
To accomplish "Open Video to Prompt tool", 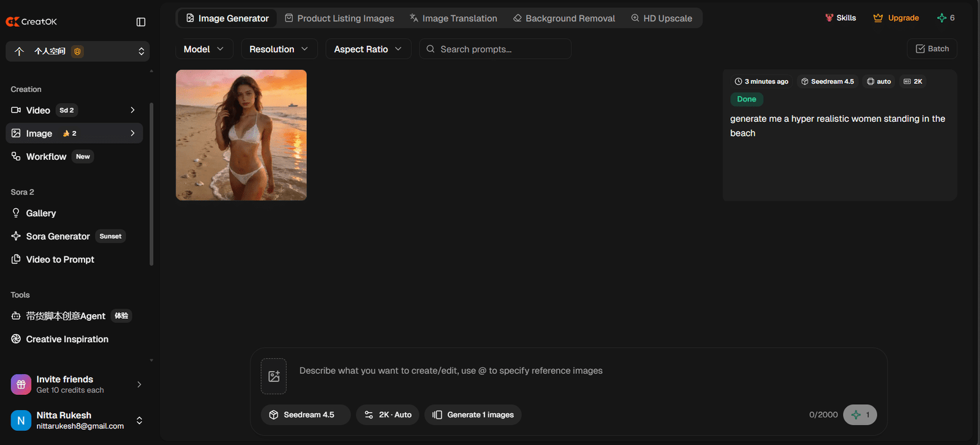I will point(60,260).
